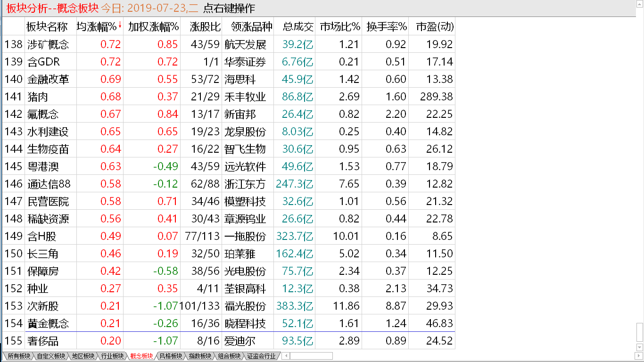Select the 地区板块 tab

(83, 356)
